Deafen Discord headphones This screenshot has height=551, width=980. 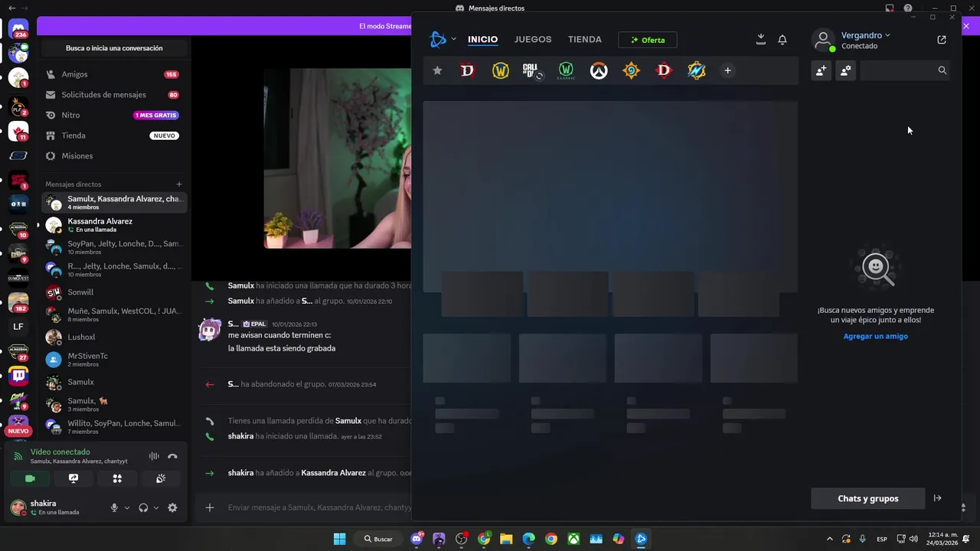(x=143, y=507)
